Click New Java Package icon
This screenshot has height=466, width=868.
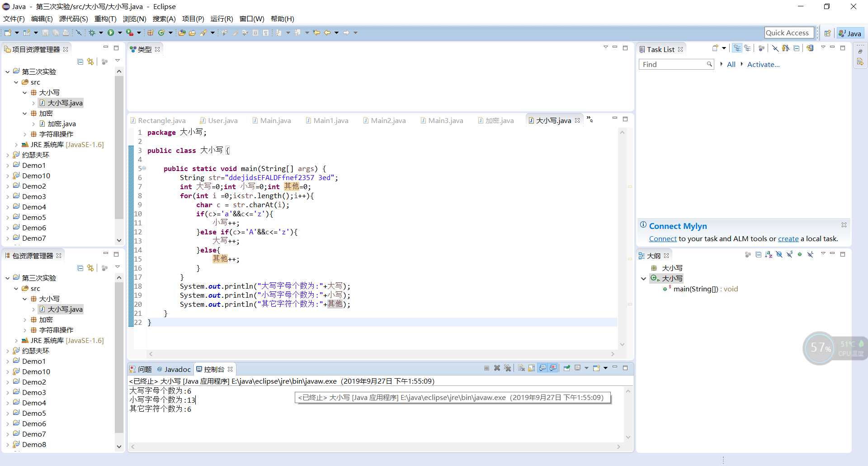(x=150, y=33)
